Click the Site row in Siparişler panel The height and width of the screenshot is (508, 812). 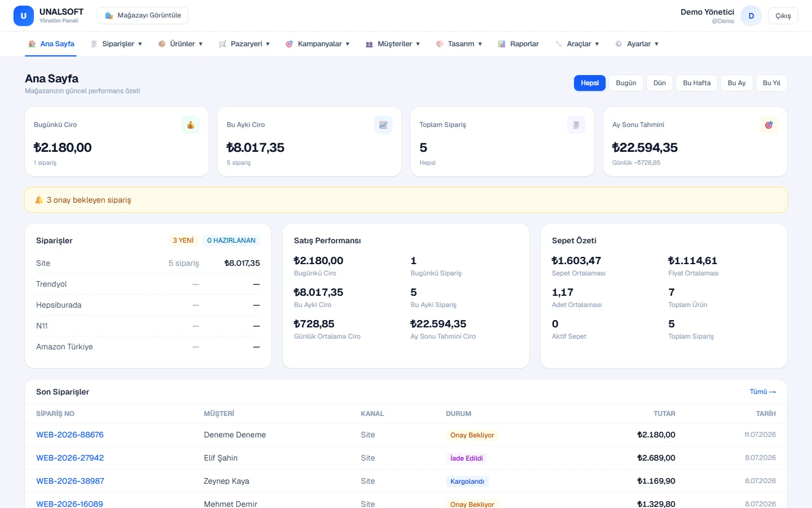coord(148,263)
